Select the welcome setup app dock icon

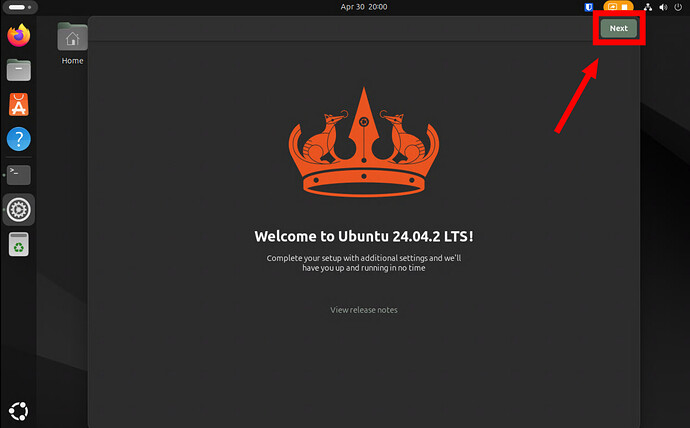click(x=18, y=210)
